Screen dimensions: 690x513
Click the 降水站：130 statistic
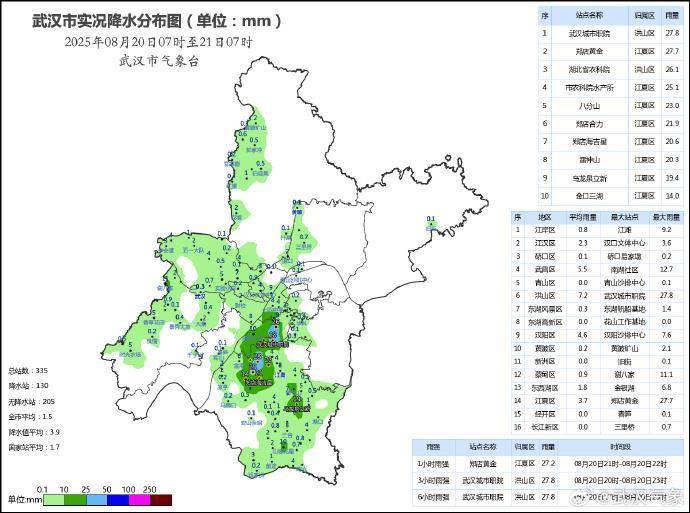(x=28, y=386)
